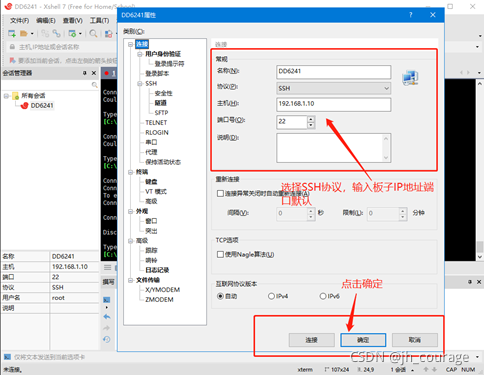Select 键盘 under 终端
The height and width of the screenshot is (375, 484).
pyautogui.click(x=151, y=182)
